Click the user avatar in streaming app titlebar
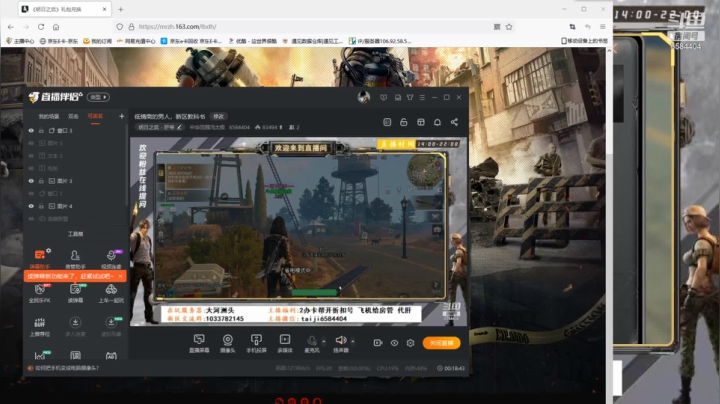 coord(364,97)
